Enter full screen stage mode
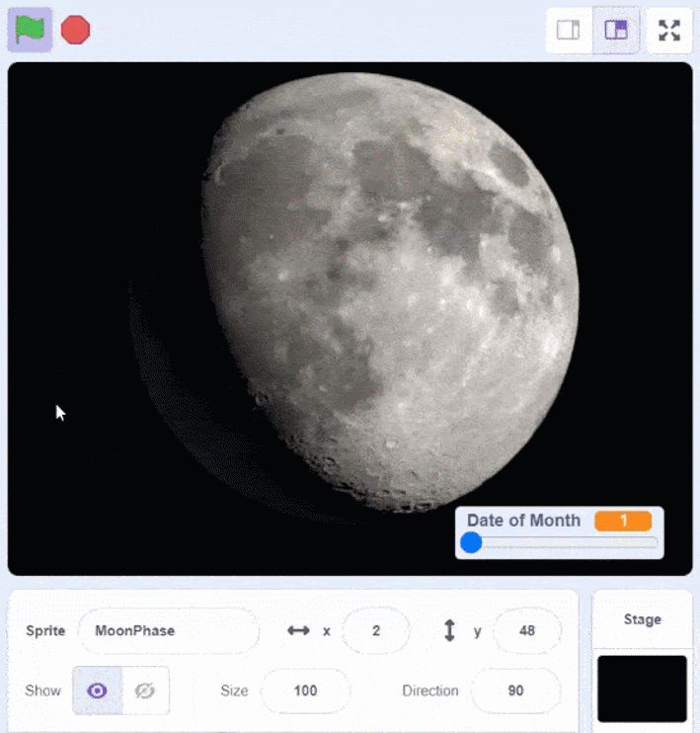 coord(669,30)
